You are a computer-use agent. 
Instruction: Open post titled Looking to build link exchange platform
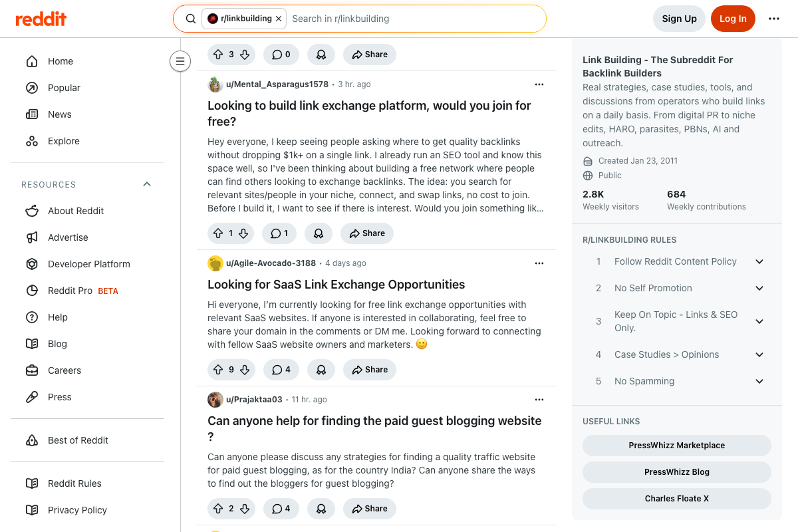click(370, 114)
